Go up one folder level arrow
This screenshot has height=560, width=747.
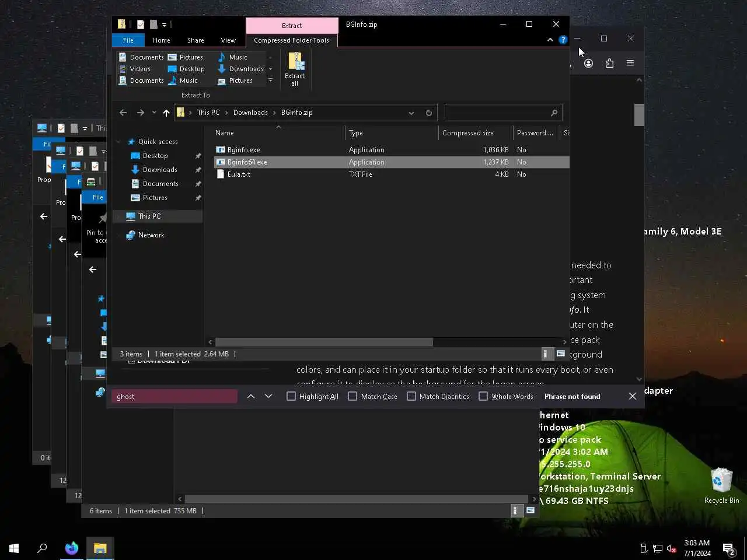click(x=166, y=113)
